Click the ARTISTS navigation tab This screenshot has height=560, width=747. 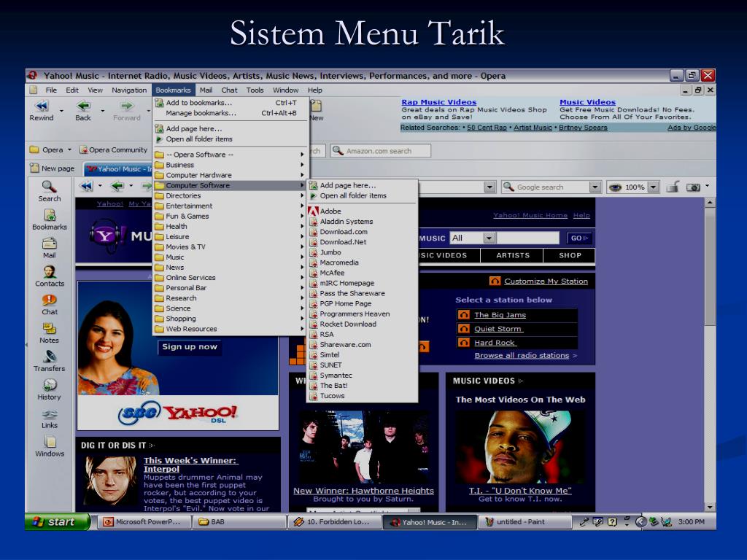[x=513, y=255]
